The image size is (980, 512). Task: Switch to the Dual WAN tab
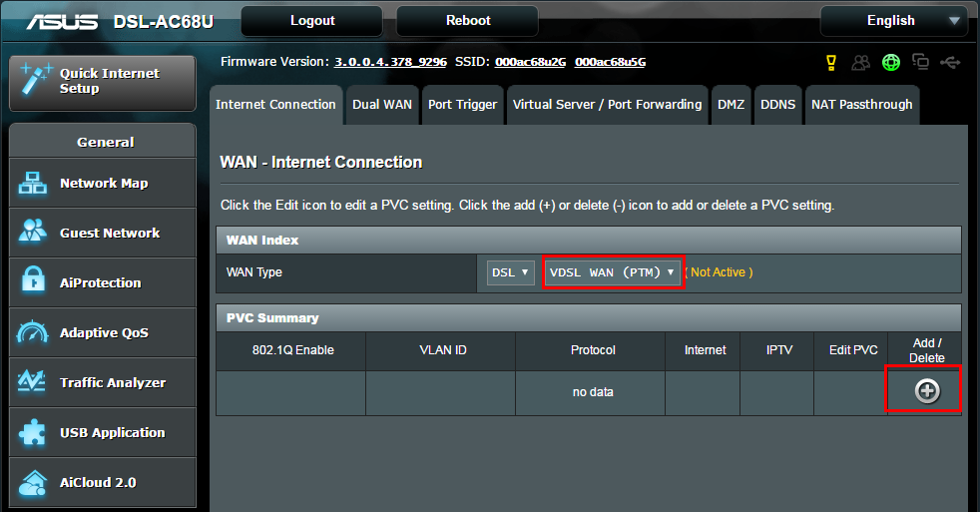pos(381,105)
